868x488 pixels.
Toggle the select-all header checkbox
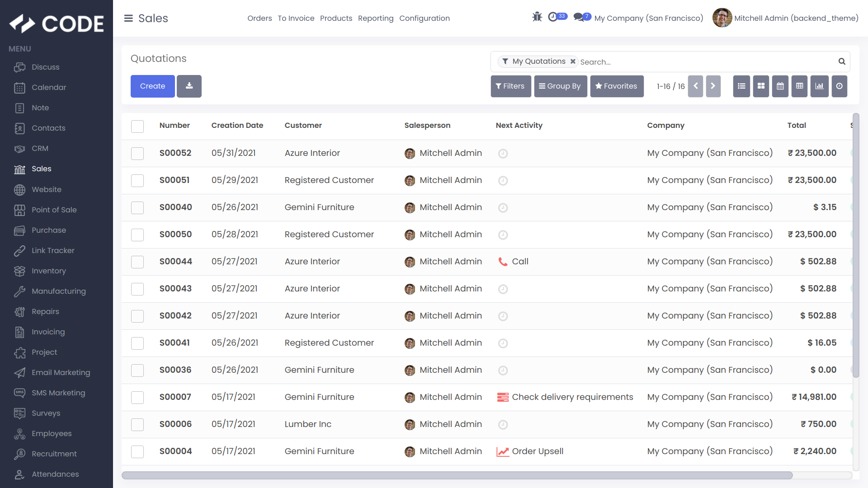click(137, 126)
